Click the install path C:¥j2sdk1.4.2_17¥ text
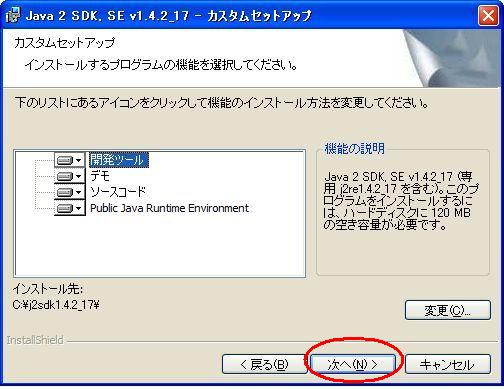 [56, 305]
